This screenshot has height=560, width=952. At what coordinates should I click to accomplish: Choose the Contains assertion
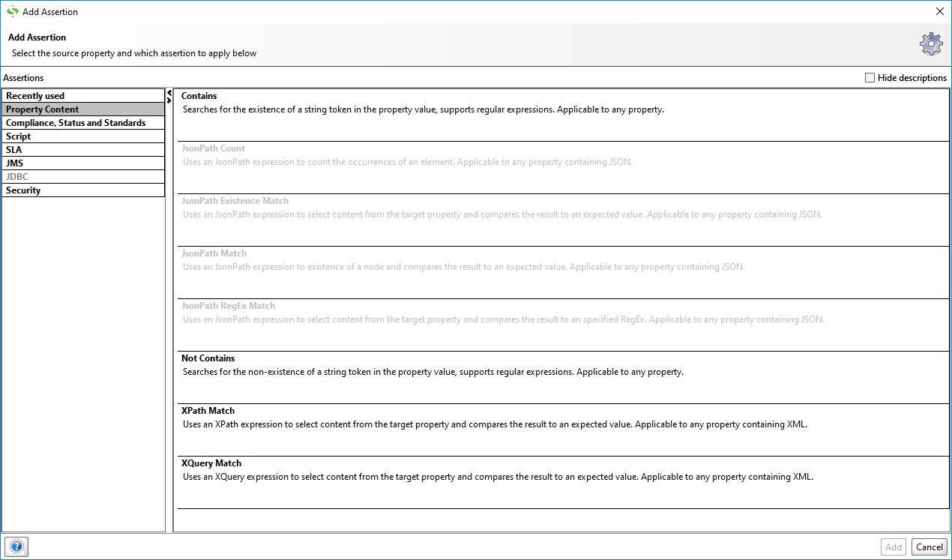click(563, 115)
